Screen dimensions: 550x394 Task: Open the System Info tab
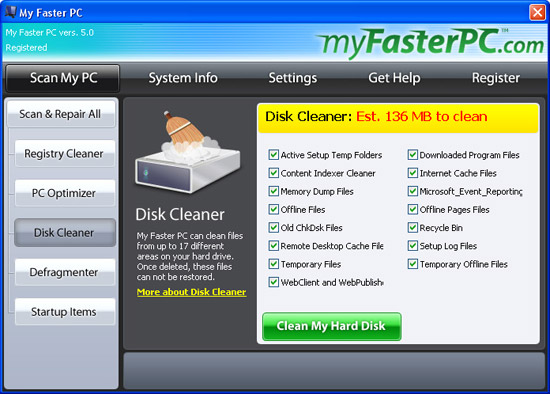(183, 78)
